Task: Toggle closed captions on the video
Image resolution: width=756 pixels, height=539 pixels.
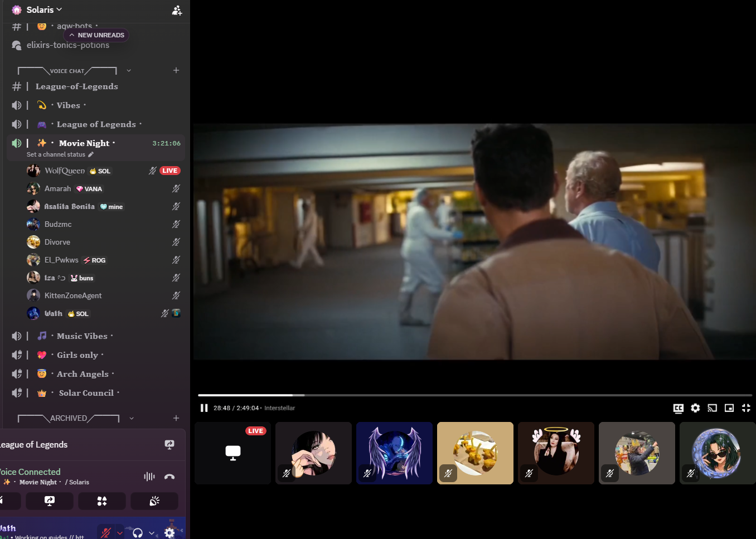Action: [679, 408]
